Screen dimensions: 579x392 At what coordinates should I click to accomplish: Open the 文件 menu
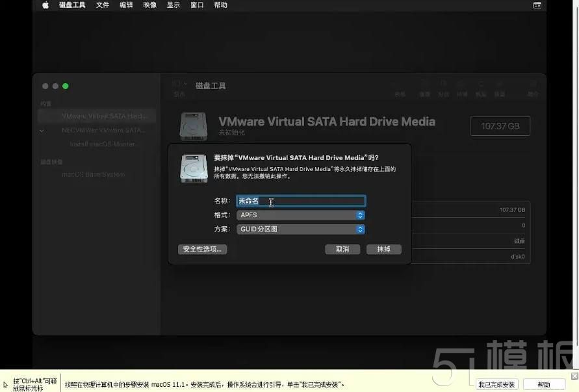tap(102, 5)
